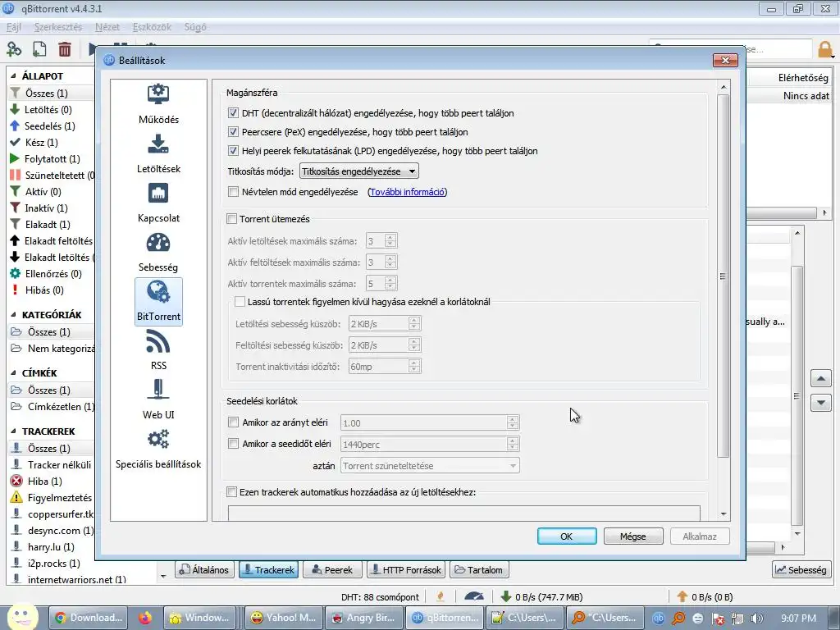840x630 pixels.
Task: Toggle local peer discovery (LPD) checkbox
Action: pyautogui.click(x=233, y=151)
